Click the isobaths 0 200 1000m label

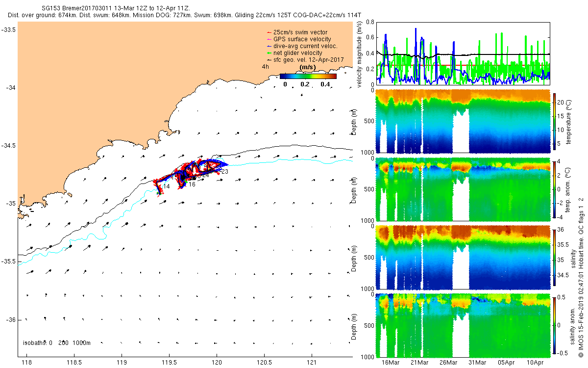pyautogui.click(x=57, y=343)
